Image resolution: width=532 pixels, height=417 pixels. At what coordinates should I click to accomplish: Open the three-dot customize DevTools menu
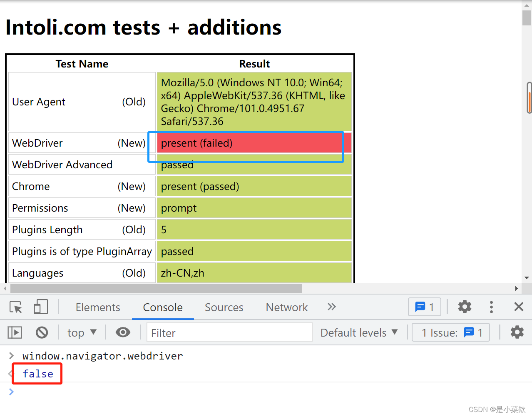[x=491, y=307]
